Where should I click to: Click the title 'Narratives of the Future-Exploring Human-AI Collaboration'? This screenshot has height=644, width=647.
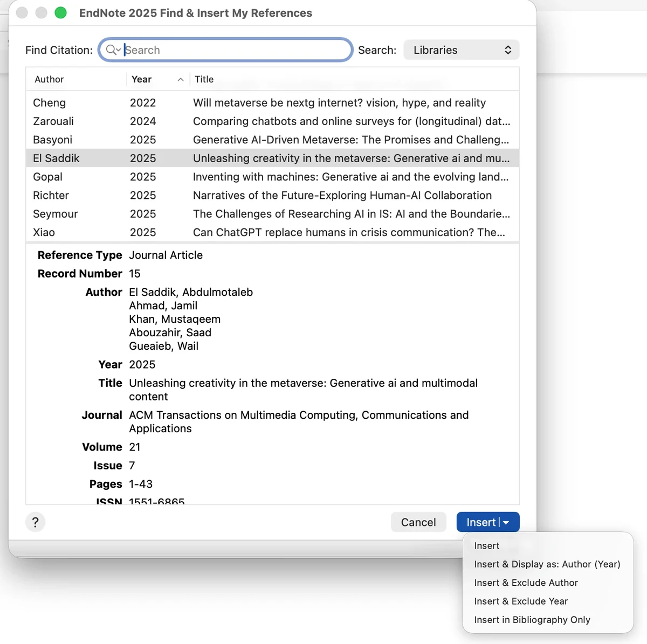(342, 195)
